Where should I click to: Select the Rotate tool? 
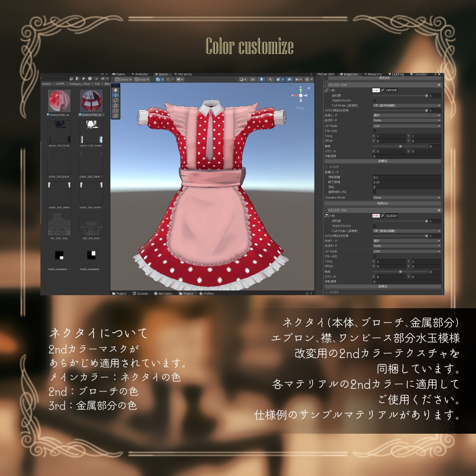(x=115, y=100)
